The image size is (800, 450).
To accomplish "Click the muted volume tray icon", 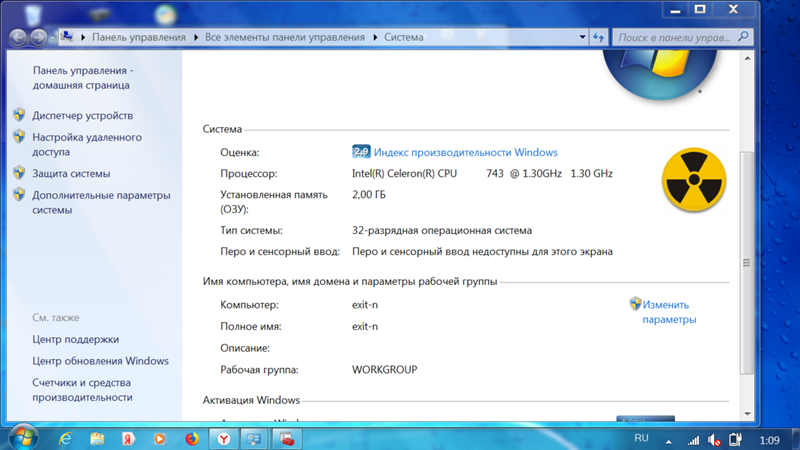I will pos(714,439).
